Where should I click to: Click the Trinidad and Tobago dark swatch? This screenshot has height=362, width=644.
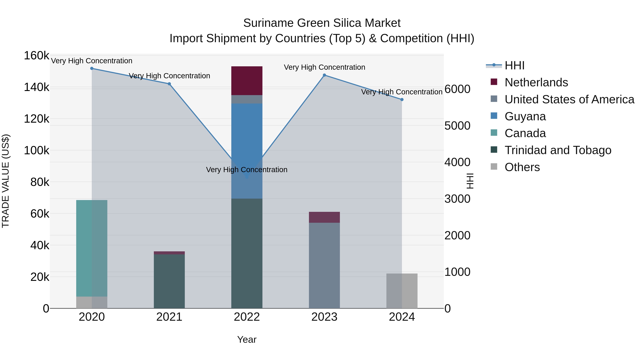pyautogui.click(x=494, y=150)
